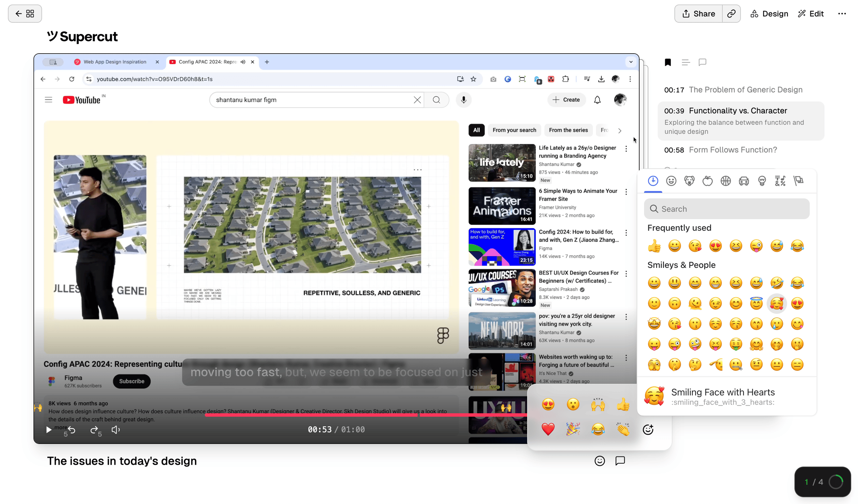The image size is (858, 504).
Task: Pick the expressionless face emoji
Action: pyautogui.click(x=797, y=365)
